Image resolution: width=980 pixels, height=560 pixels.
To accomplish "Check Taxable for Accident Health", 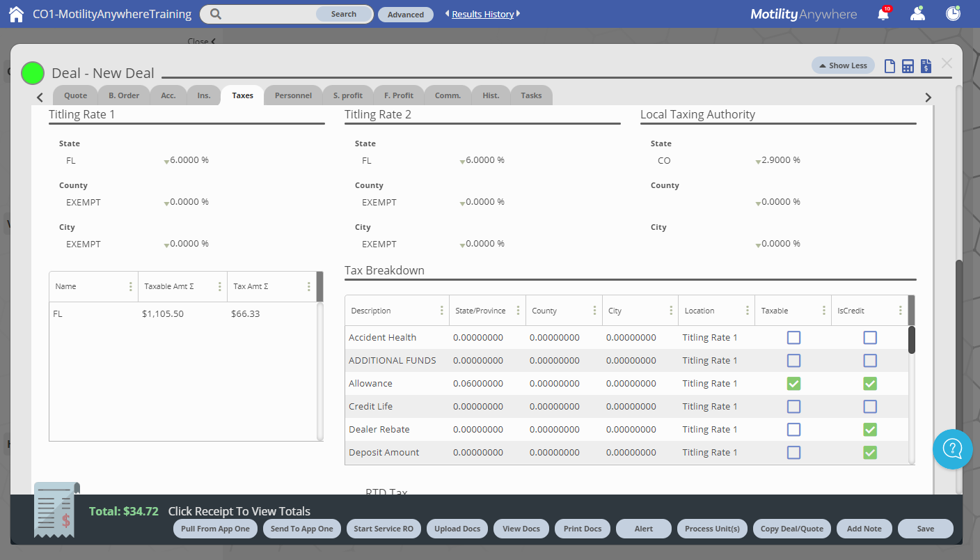I will point(793,338).
